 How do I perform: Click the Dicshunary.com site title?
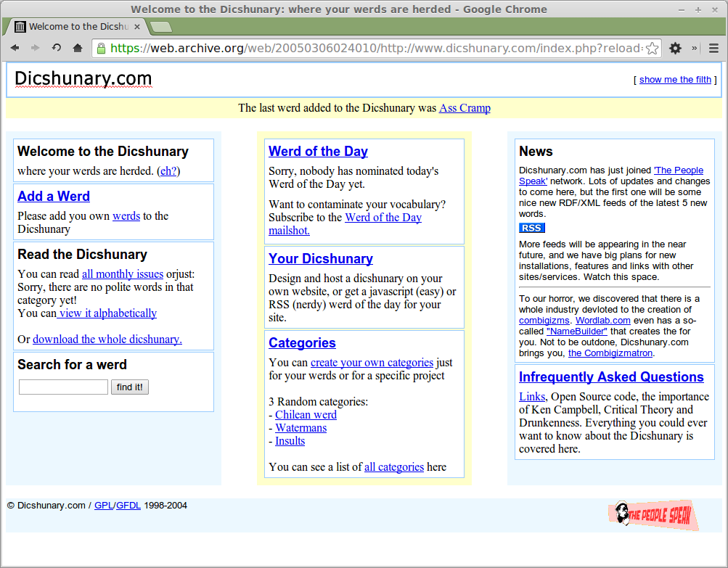tap(83, 79)
